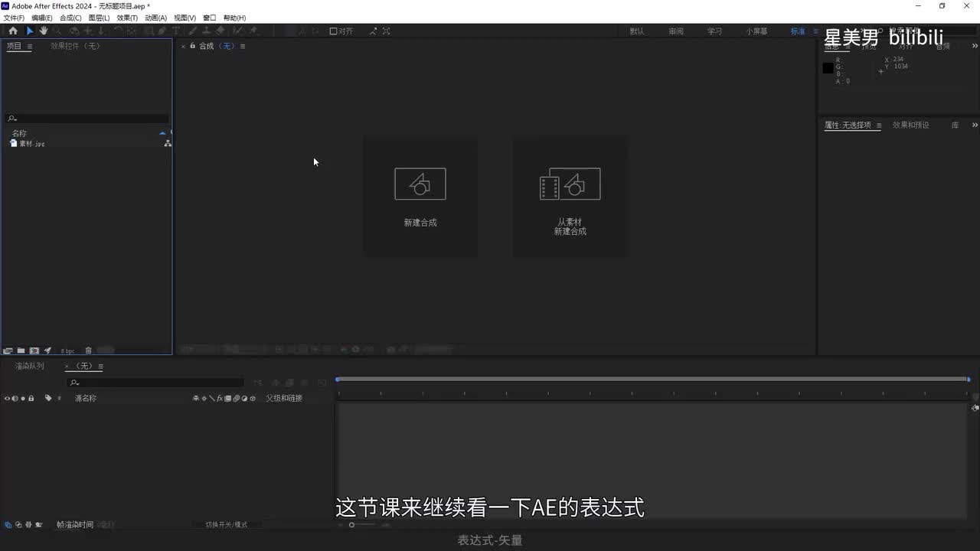The height and width of the screenshot is (551, 980).
Task: Select the Hand tool
Action: pyautogui.click(x=44, y=31)
